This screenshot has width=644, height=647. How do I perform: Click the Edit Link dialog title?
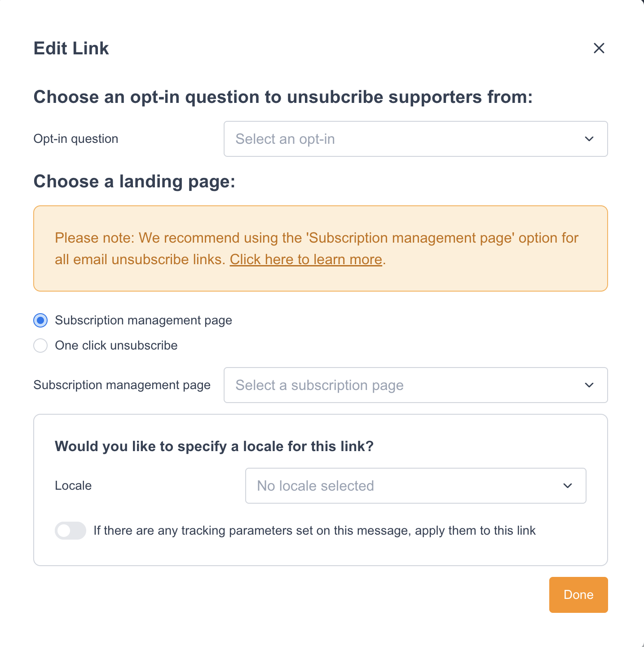click(71, 49)
